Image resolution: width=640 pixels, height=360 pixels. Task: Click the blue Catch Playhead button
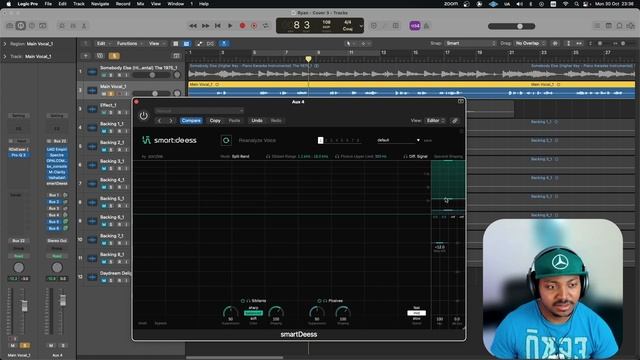click(x=224, y=44)
